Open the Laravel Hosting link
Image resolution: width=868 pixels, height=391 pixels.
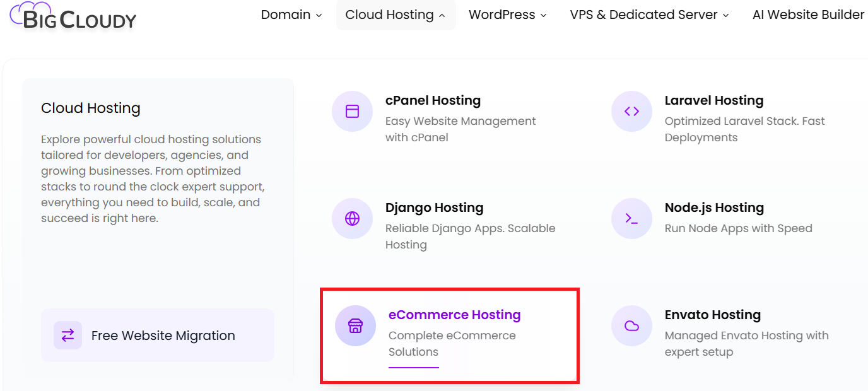(x=714, y=100)
